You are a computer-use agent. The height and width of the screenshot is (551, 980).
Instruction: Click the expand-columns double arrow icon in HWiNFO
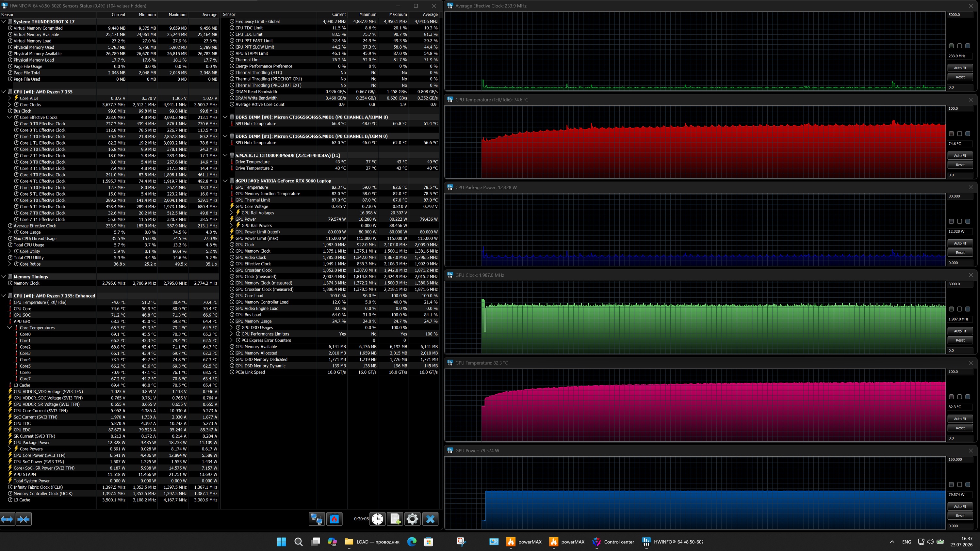click(x=7, y=519)
